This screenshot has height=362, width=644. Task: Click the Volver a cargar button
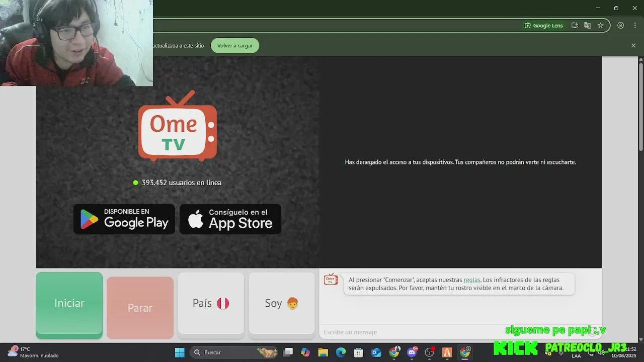[x=235, y=45]
